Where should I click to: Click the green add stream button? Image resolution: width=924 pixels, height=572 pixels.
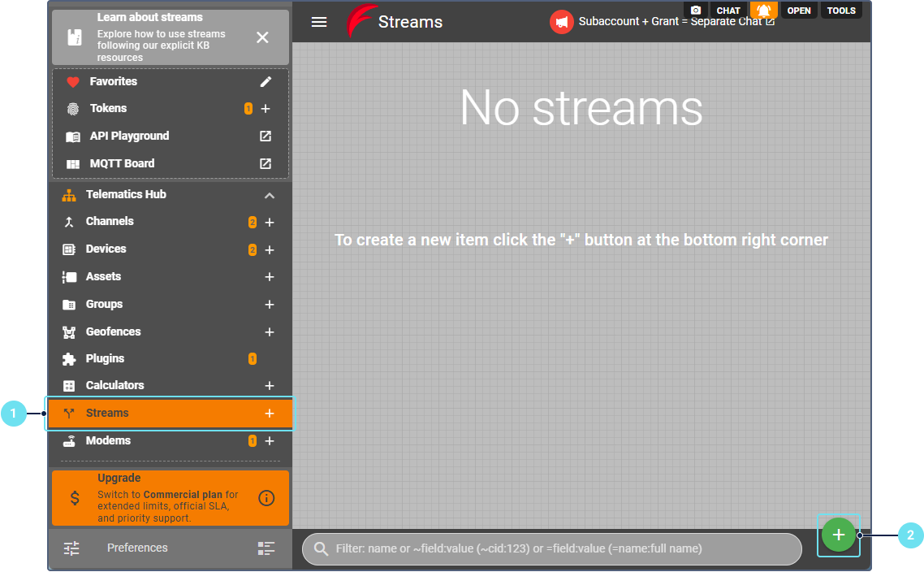tap(839, 535)
